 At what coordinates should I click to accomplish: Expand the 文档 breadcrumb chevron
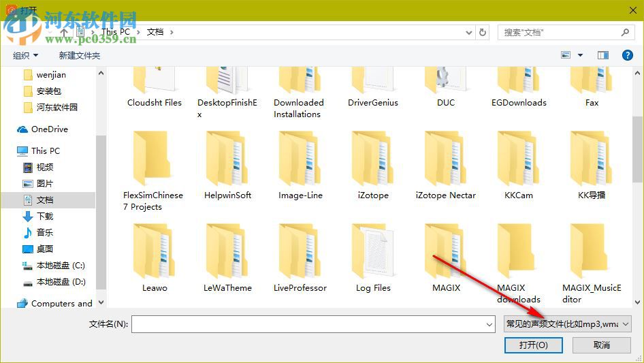[x=172, y=32]
